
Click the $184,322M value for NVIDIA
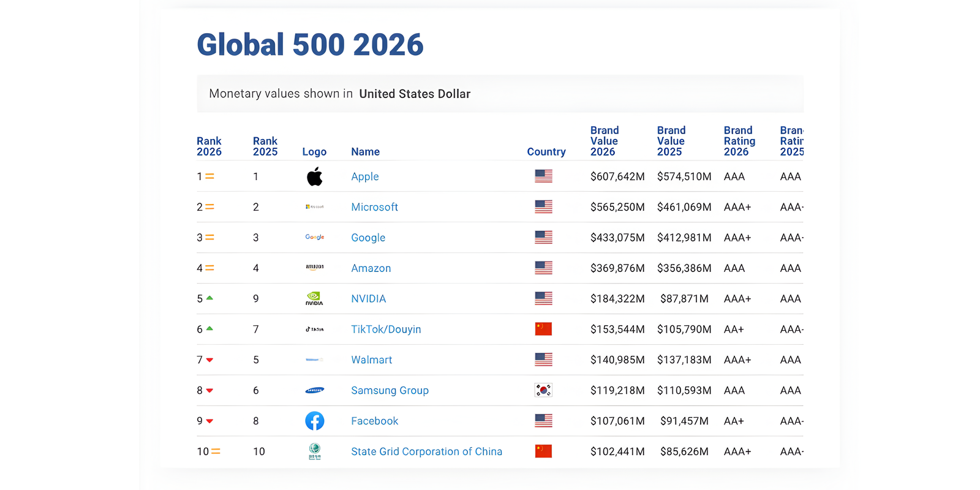[617, 299]
